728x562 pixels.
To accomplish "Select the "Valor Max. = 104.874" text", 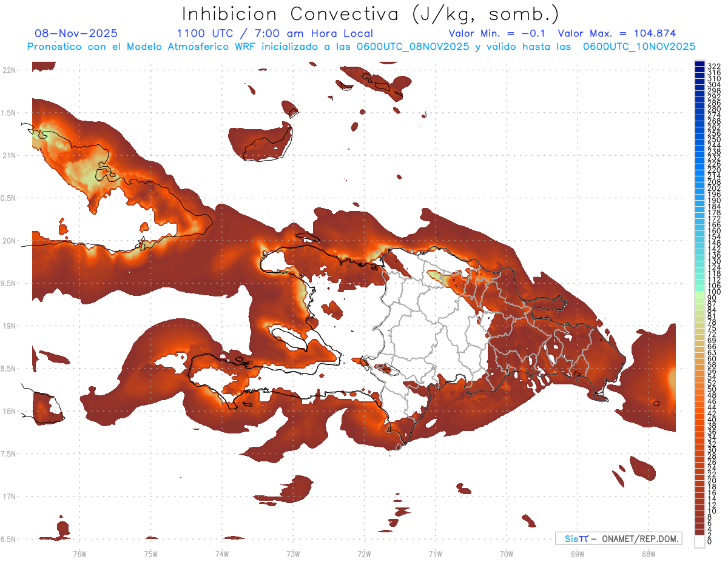I will coord(616,33).
